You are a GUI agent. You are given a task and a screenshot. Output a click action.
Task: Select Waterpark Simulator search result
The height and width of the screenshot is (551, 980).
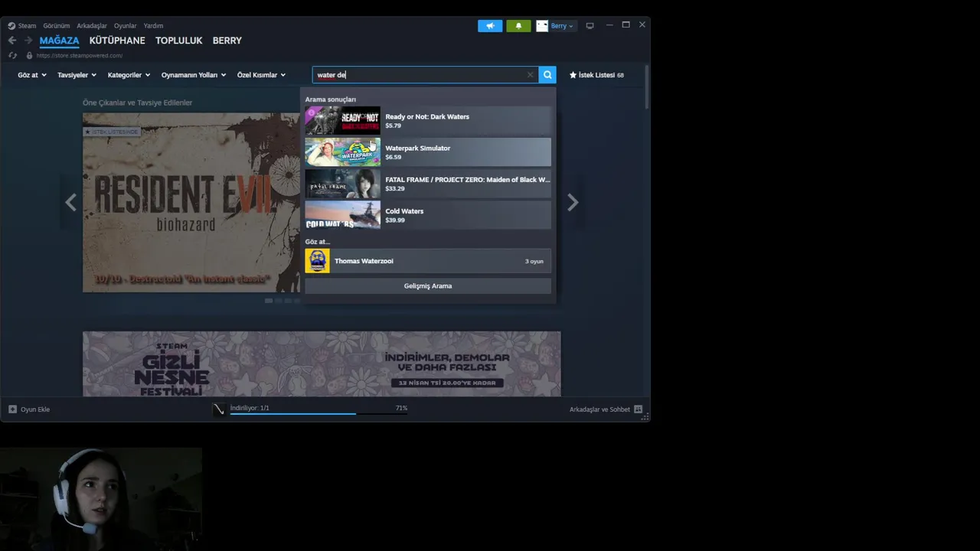click(x=428, y=152)
